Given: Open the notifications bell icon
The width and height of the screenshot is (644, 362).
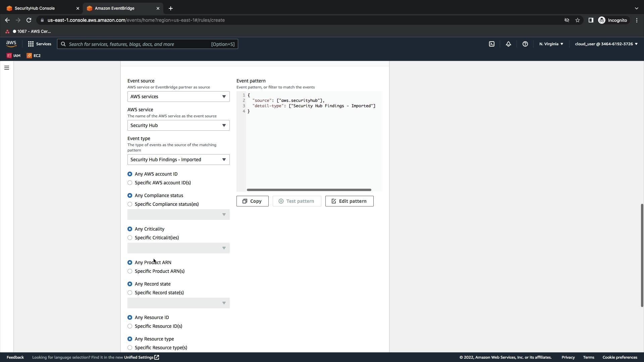Looking at the screenshot, I should click(x=508, y=44).
